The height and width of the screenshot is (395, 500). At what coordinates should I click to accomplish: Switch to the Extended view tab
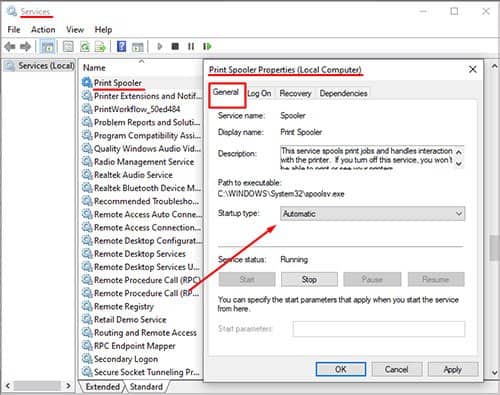click(x=102, y=387)
